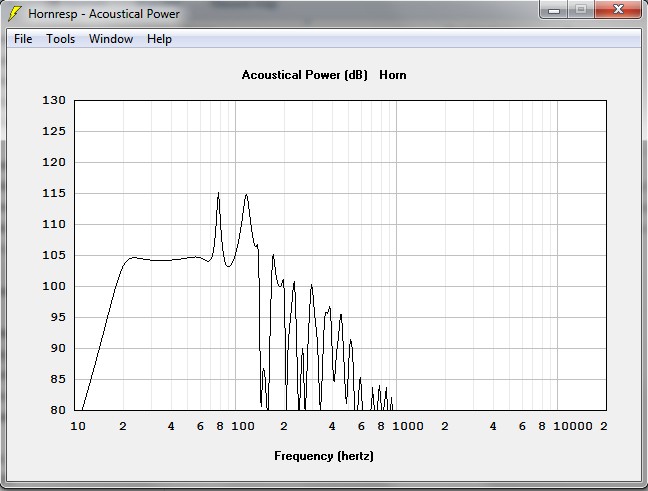Click the Hornresp - Acoustical Power title text

tap(104, 14)
